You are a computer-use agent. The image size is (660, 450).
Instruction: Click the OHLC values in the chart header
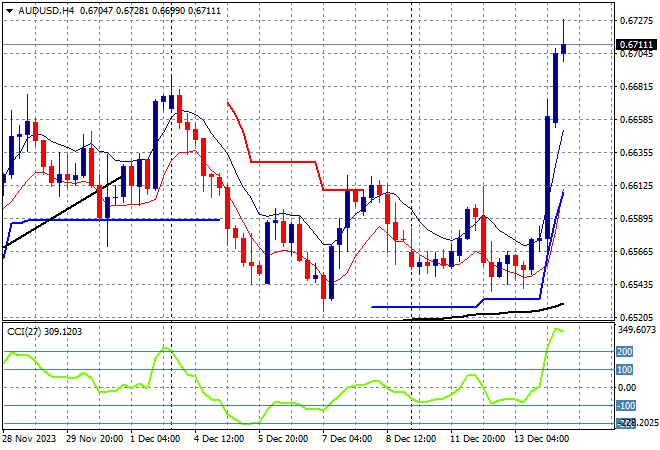(x=150, y=11)
